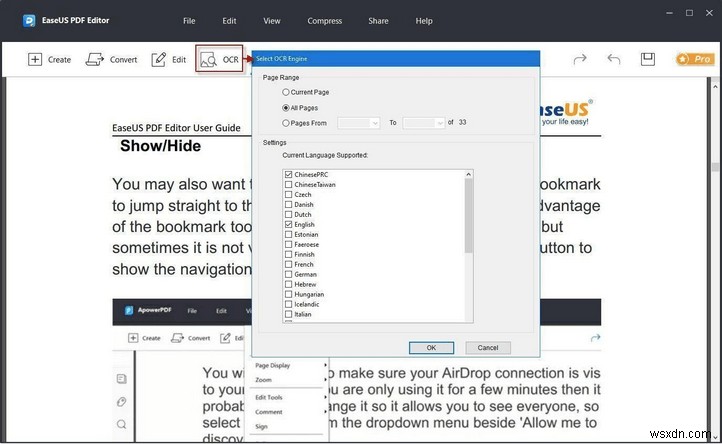
Task: Open the View menu
Action: (272, 21)
